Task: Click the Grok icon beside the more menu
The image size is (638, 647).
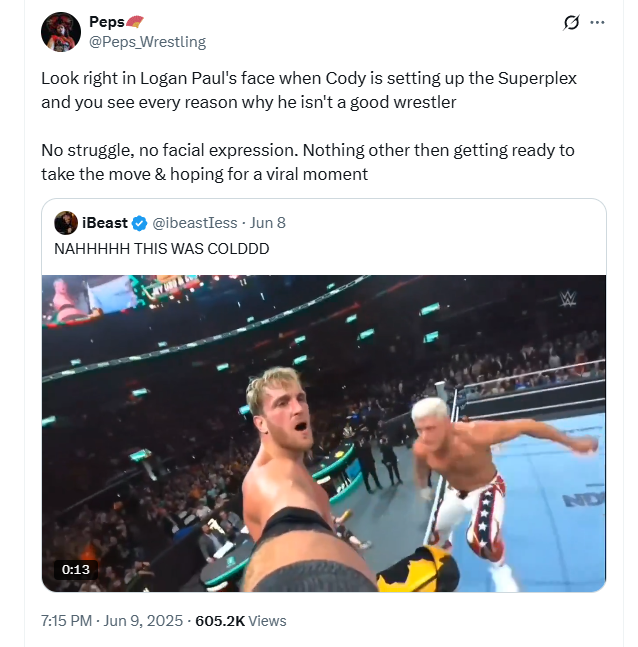Action: tap(572, 22)
